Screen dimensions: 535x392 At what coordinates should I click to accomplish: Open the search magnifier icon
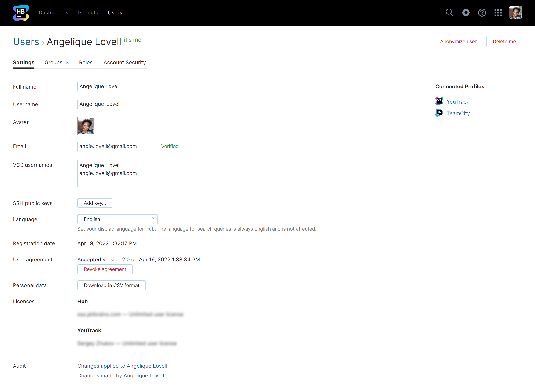click(449, 13)
